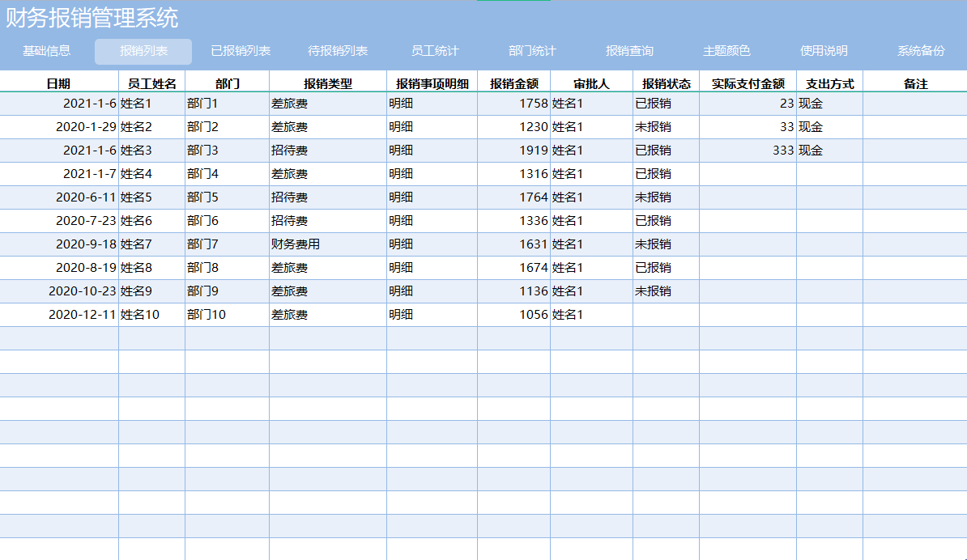Screen dimensions: 967x560
Task: Select the amount cell 1631
Action: (x=514, y=244)
